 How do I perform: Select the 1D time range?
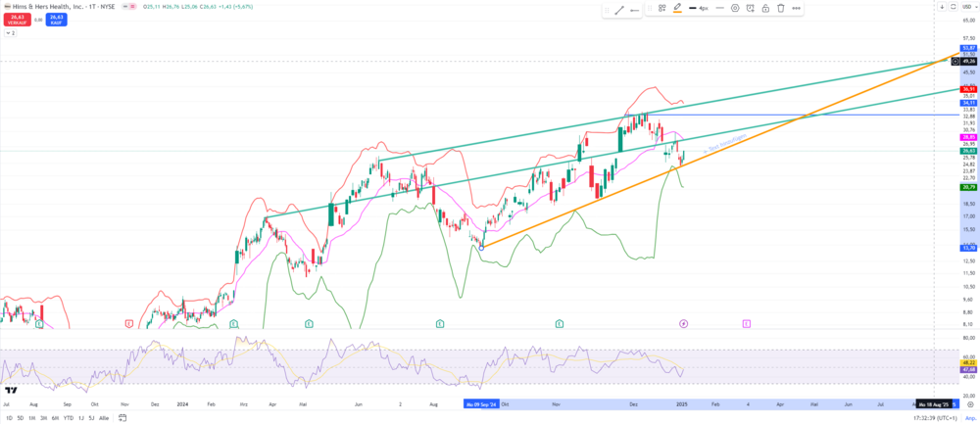pos(10,418)
